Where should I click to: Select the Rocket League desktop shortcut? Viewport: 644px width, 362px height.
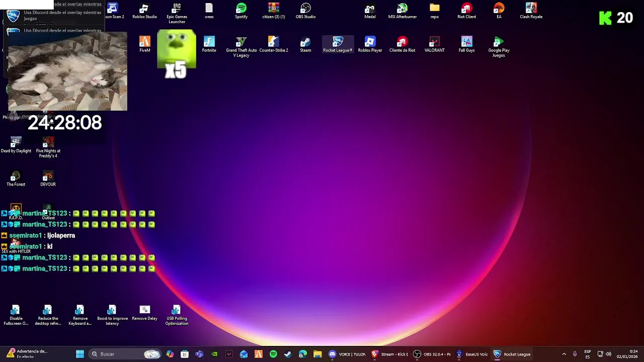tap(338, 44)
